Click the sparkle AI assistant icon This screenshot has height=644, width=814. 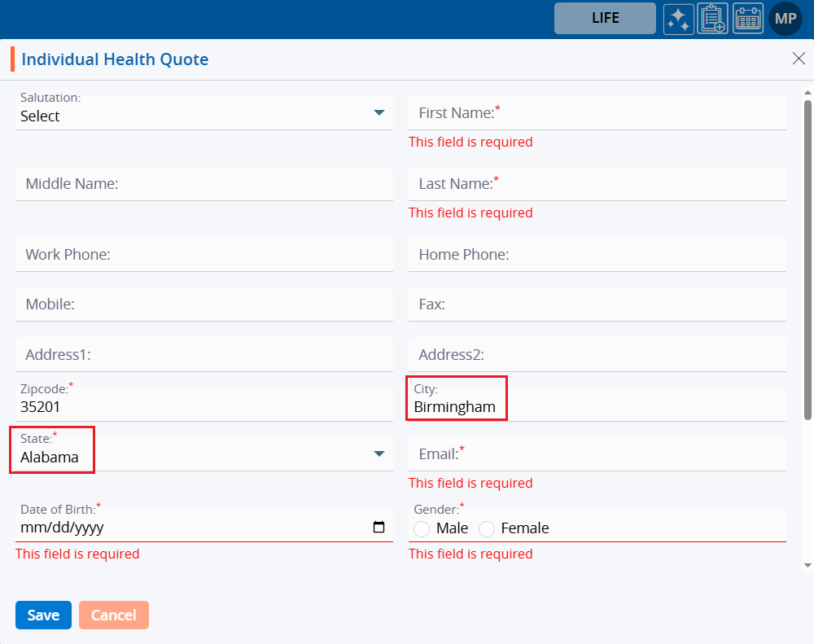(678, 19)
